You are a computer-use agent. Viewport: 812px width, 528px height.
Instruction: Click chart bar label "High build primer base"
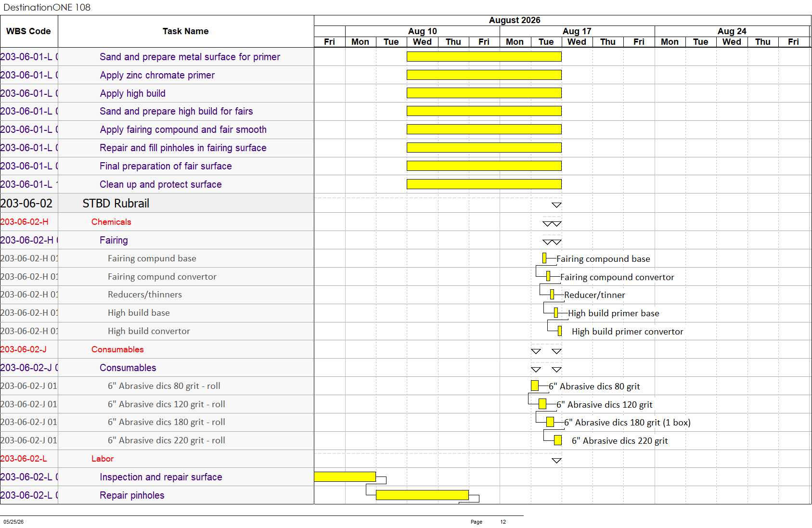614,313
